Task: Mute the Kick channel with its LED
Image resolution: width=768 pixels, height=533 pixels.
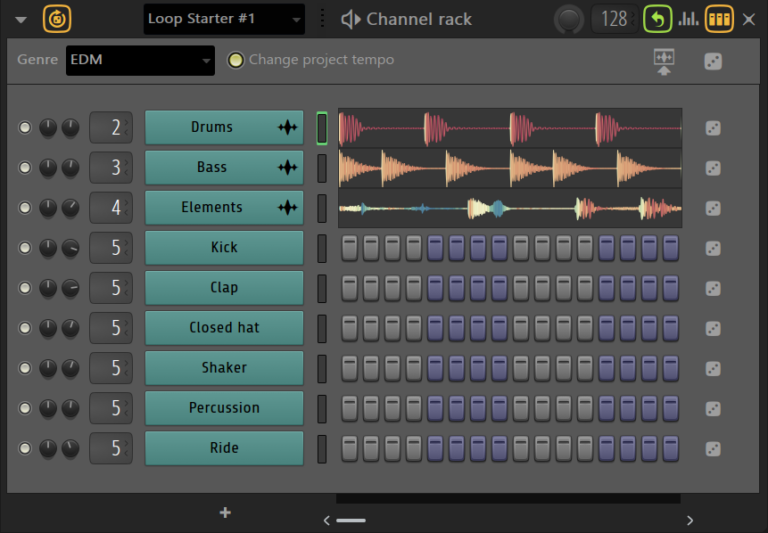Action: click(25, 248)
